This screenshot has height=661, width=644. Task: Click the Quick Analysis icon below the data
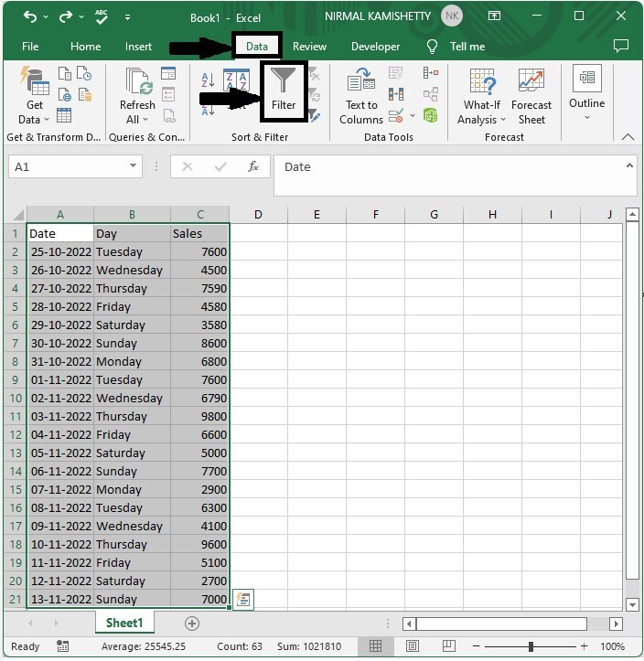pos(243,599)
